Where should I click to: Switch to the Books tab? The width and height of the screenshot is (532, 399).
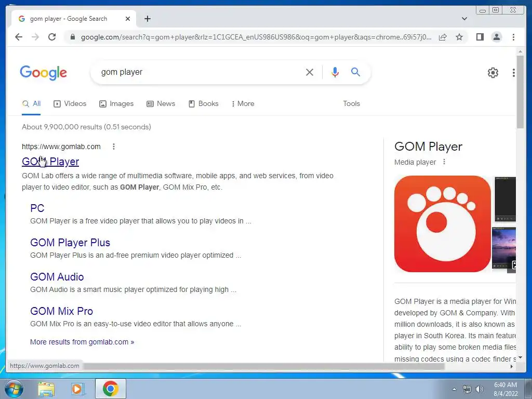(203, 104)
